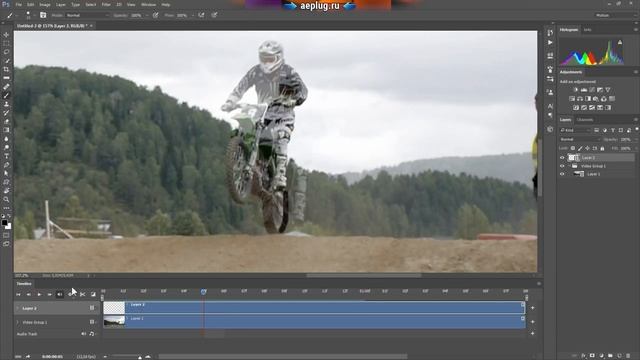The height and width of the screenshot is (360, 640).
Task: Add media to Layer 2 track plus button
Action: (x=533, y=308)
